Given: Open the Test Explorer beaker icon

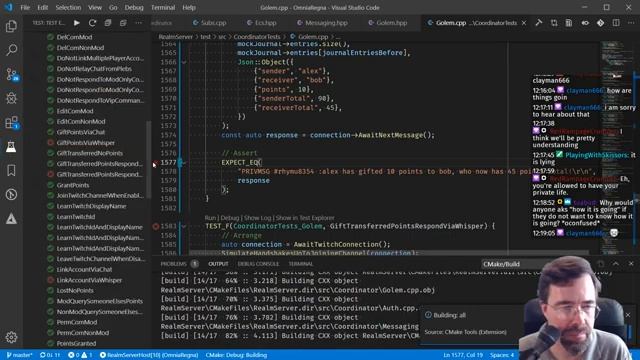Looking at the screenshot, I should (11, 147).
